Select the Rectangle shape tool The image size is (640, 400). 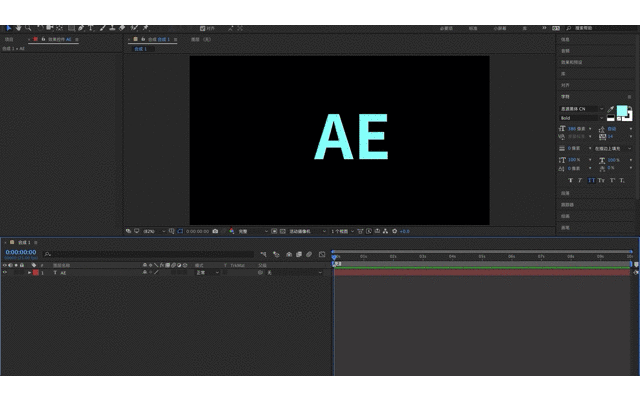(x=71, y=28)
